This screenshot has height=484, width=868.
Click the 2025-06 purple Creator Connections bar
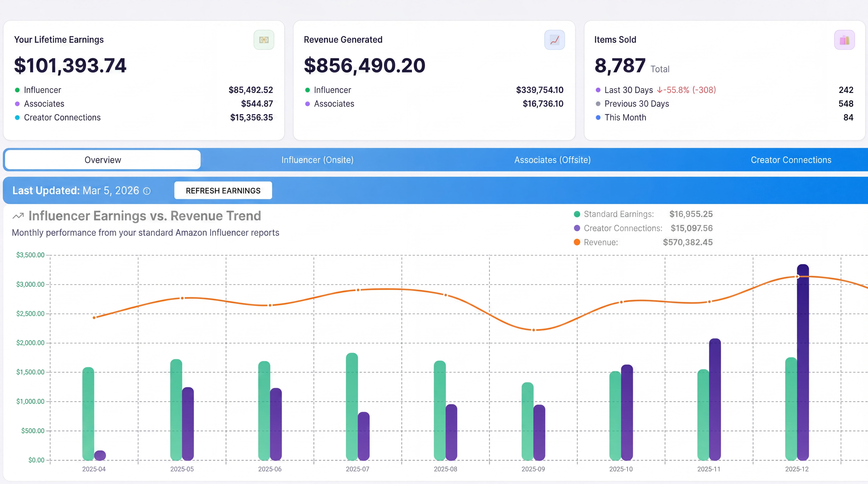pyautogui.click(x=276, y=424)
